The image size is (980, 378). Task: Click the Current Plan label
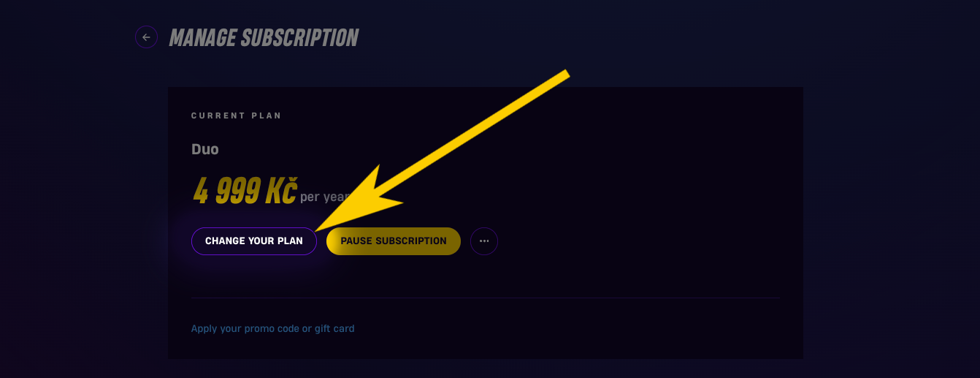coord(236,116)
